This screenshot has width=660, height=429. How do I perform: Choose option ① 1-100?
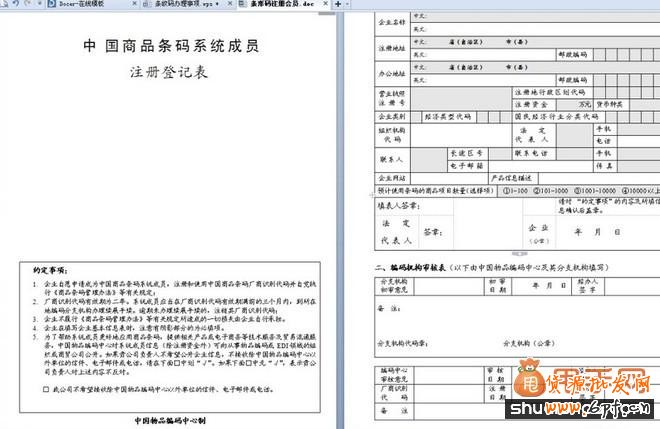(x=516, y=191)
